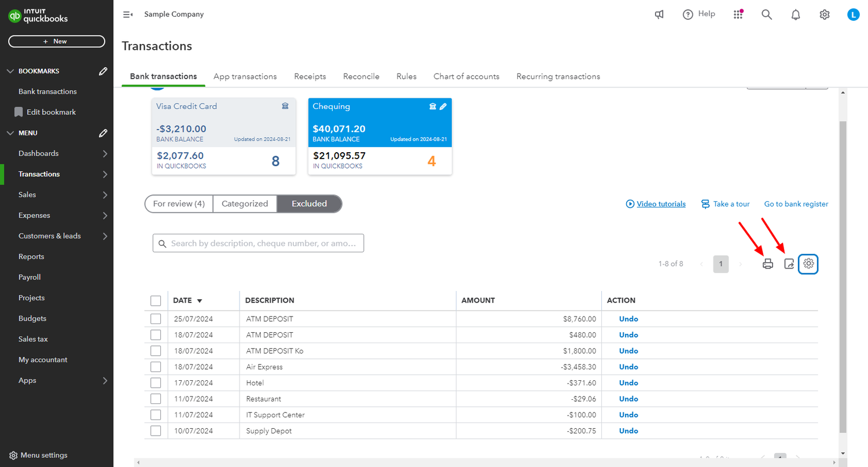Click the New button
868x467 pixels.
tap(56, 41)
